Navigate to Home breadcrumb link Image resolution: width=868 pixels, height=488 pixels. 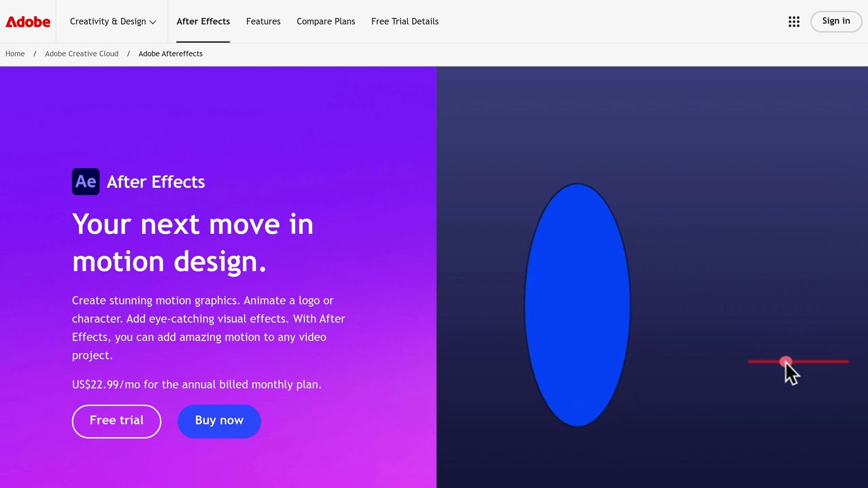coord(15,54)
